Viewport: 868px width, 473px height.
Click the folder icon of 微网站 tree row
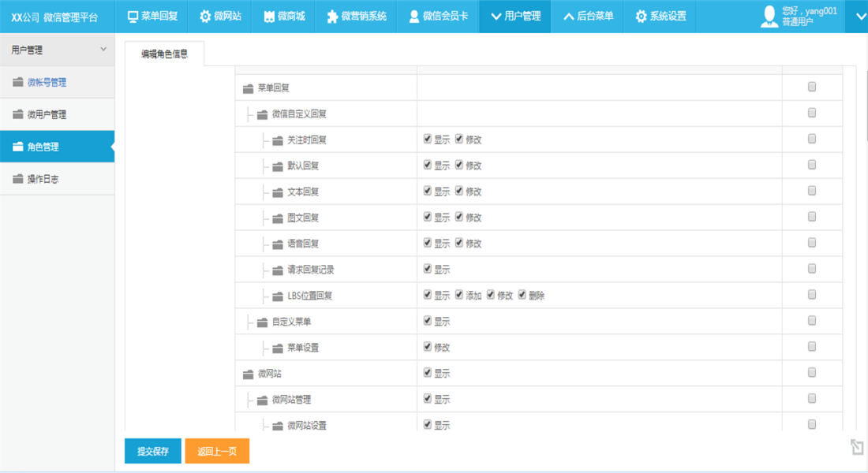click(x=248, y=374)
